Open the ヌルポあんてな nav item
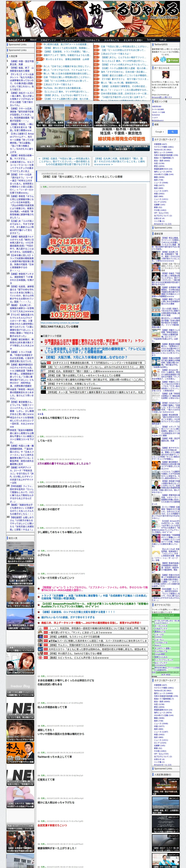The image size is (186, 868). pos(111,40)
